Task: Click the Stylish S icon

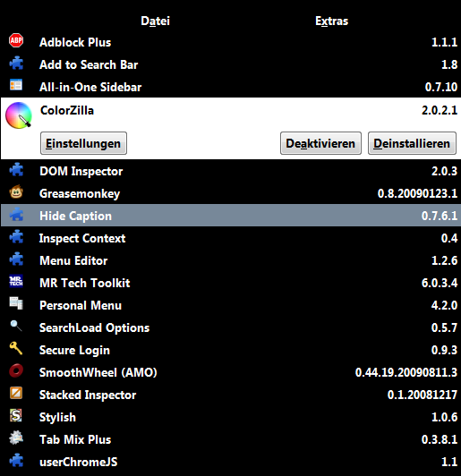Action: tap(16, 415)
